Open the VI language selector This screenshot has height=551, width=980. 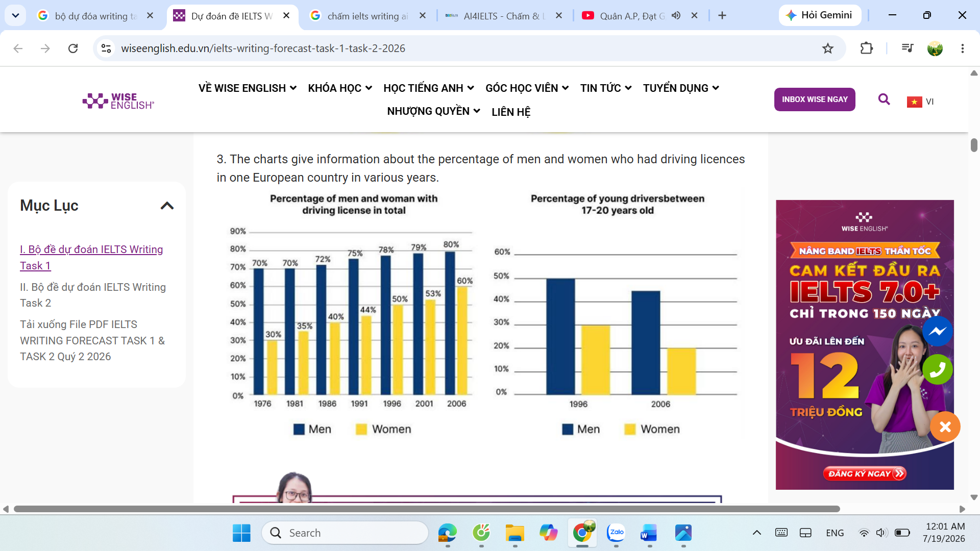pyautogui.click(x=920, y=102)
